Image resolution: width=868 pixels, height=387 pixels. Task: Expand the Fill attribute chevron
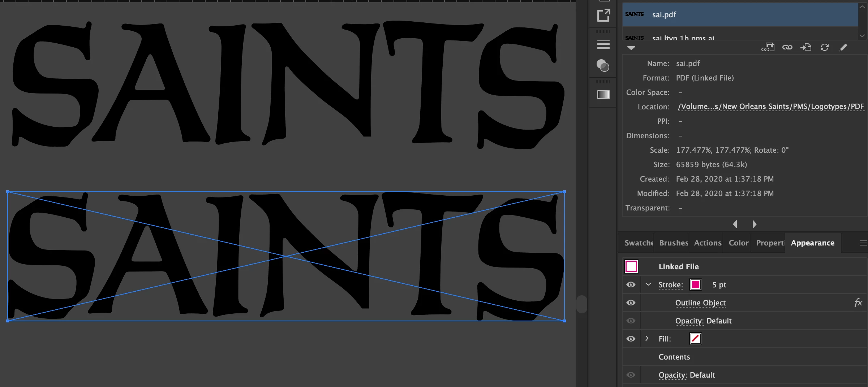click(647, 339)
